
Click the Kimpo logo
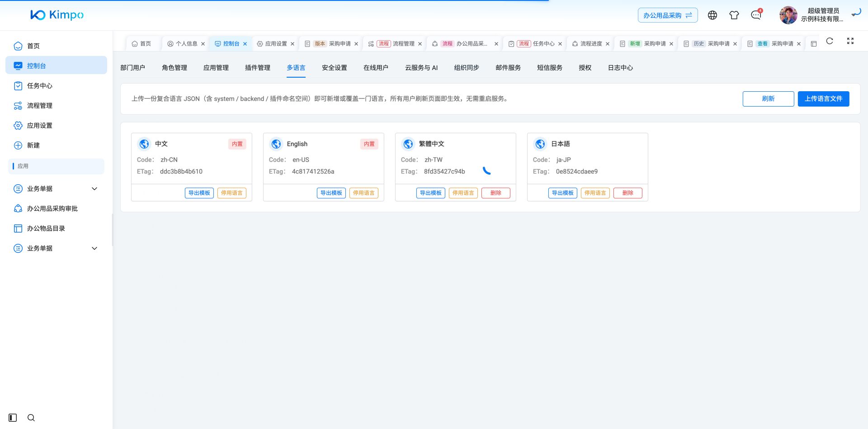coord(57,15)
